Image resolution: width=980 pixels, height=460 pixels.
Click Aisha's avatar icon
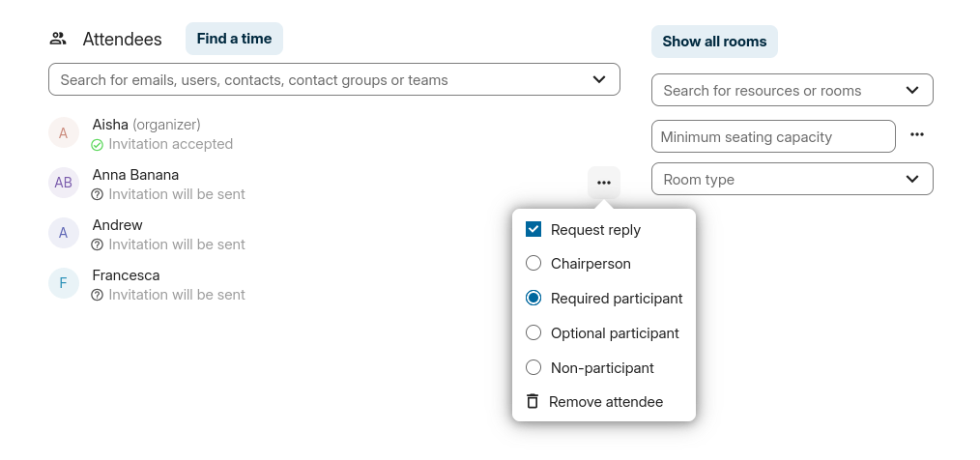click(64, 133)
